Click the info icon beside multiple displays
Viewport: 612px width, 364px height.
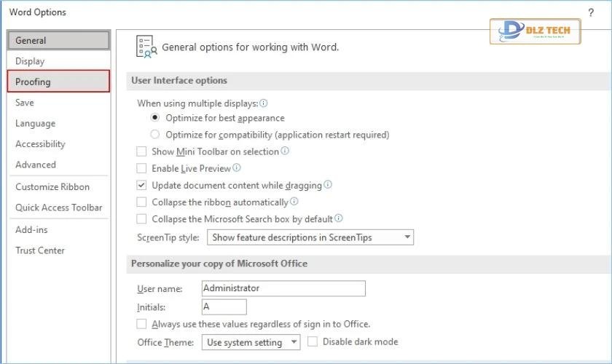pyautogui.click(x=264, y=103)
